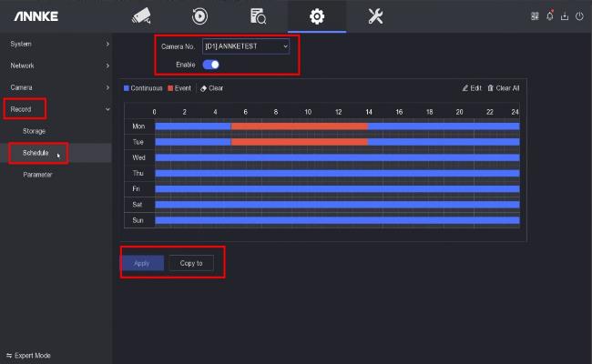
Task: Open the Camera No. dropdown
Action: tap(246, 45)
